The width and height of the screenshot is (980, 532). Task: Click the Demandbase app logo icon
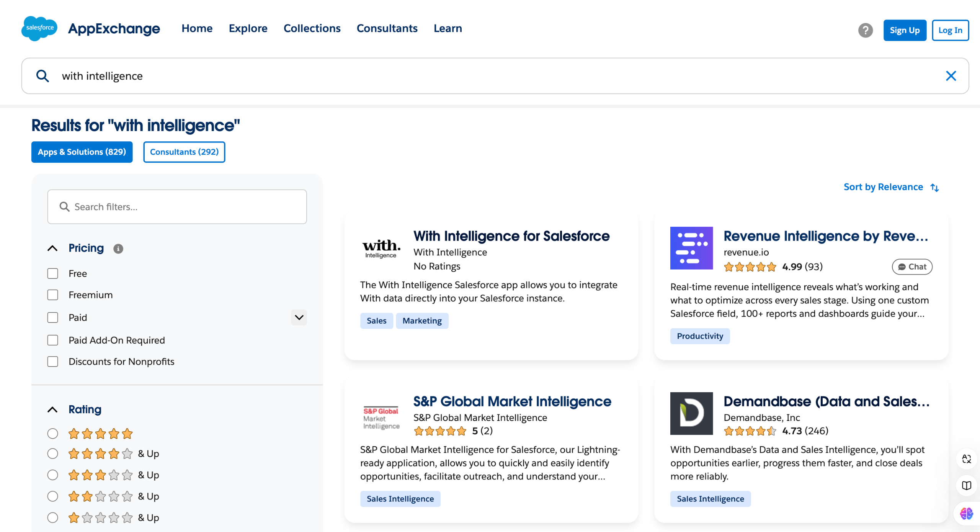point(691,413)
